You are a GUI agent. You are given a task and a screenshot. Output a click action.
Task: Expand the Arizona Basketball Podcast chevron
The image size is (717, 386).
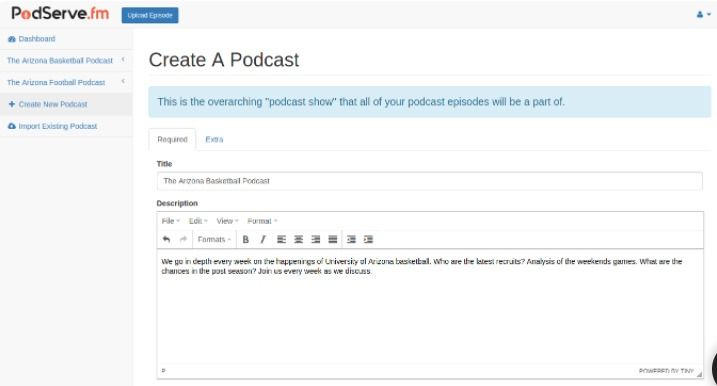coord(123,60)
